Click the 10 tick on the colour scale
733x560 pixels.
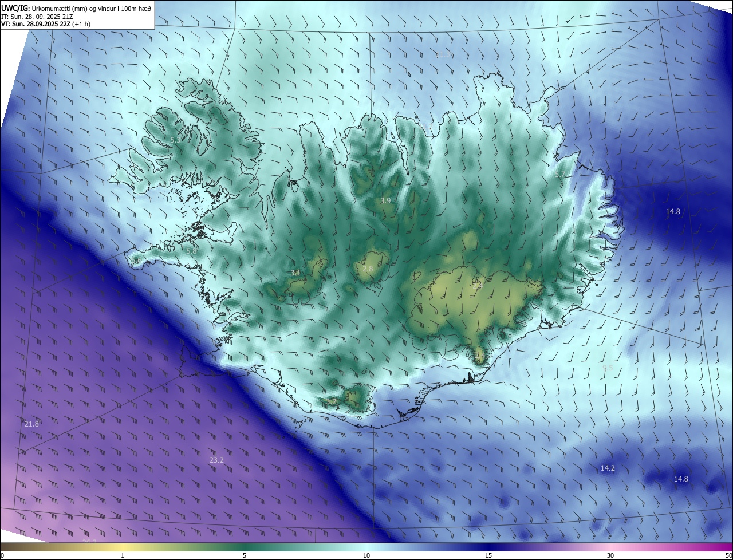click(x=366, y=555)
